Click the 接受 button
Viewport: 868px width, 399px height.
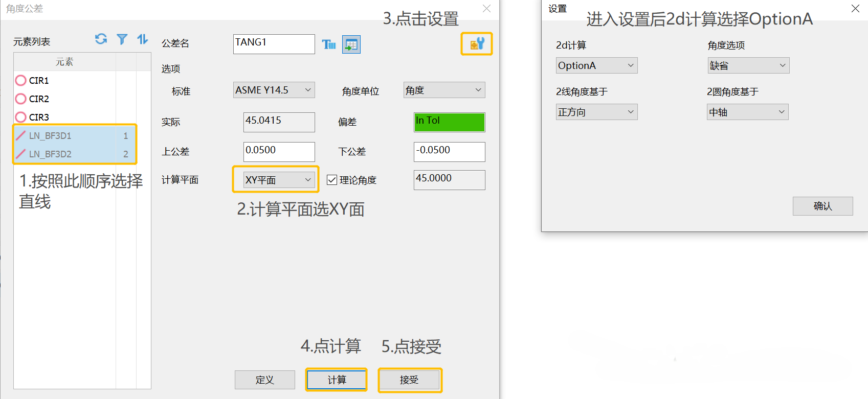[x=409, y=380]
